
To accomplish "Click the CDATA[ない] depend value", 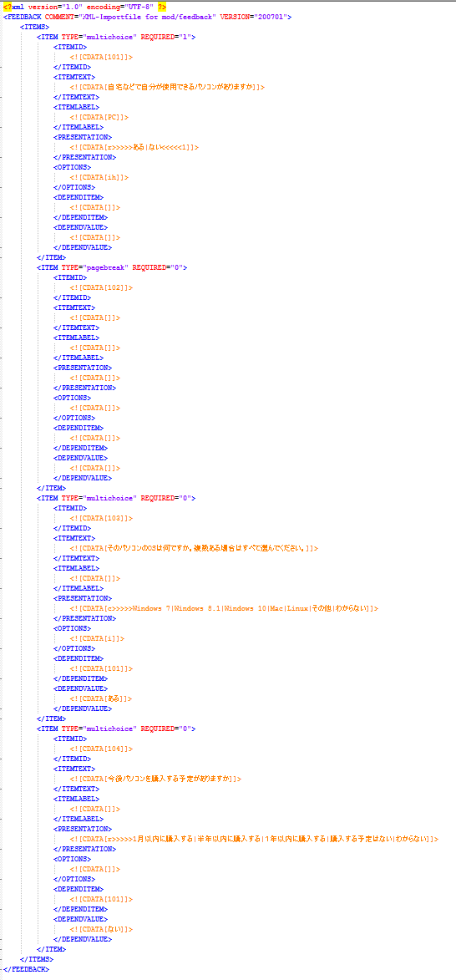I will pos(101,929).
